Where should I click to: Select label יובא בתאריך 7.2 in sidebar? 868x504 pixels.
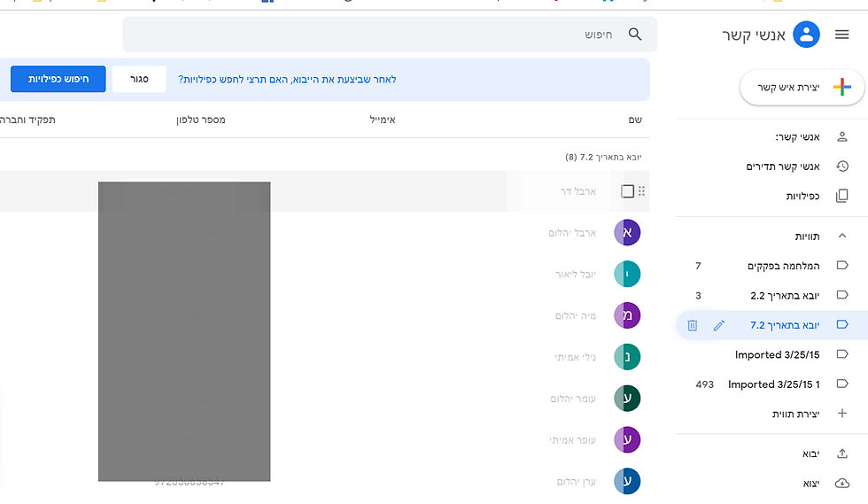click(772, 325)
